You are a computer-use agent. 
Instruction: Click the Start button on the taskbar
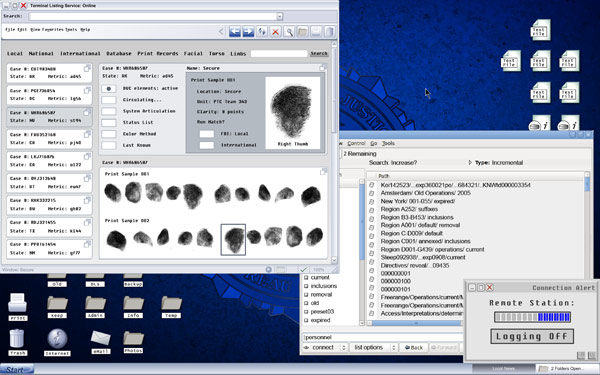16,369
